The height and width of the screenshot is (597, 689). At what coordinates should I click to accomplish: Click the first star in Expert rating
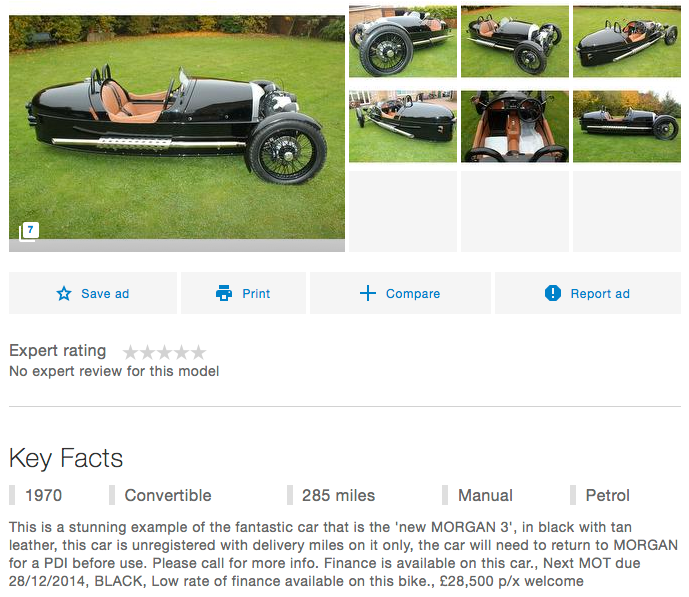point(131,352)
